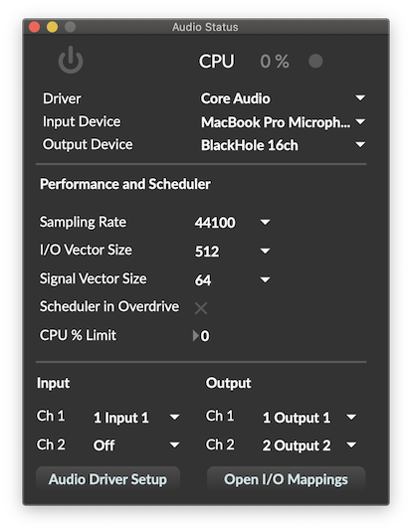Viewport: 412px width, 532px height.
Task: Click the CPU 0 % readout
Action: pyautogui.click(x=274, y=62)
